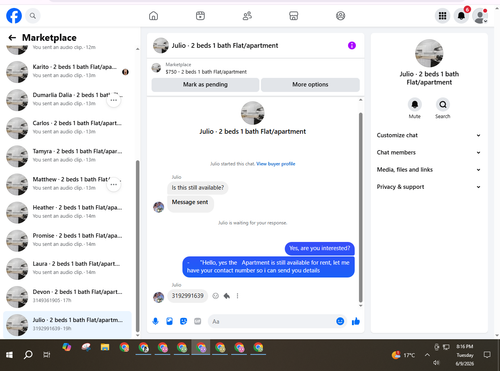This screenshot has height=371, width=500.
Task: Search in conversation with magnifier icon
Action: point(443,105)
